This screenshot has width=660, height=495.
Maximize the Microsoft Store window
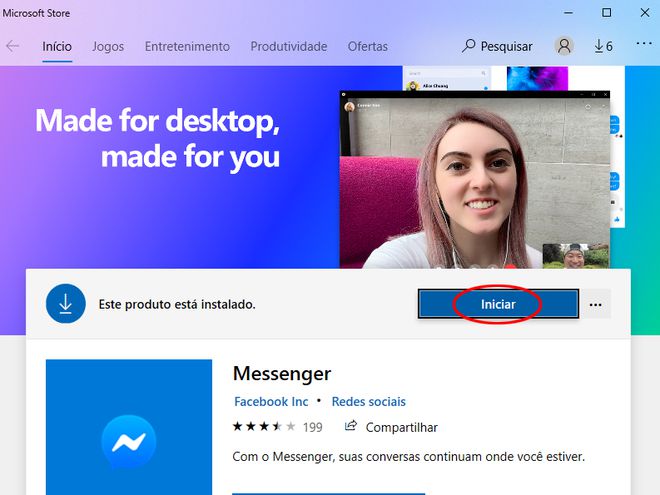coord(607,13)
